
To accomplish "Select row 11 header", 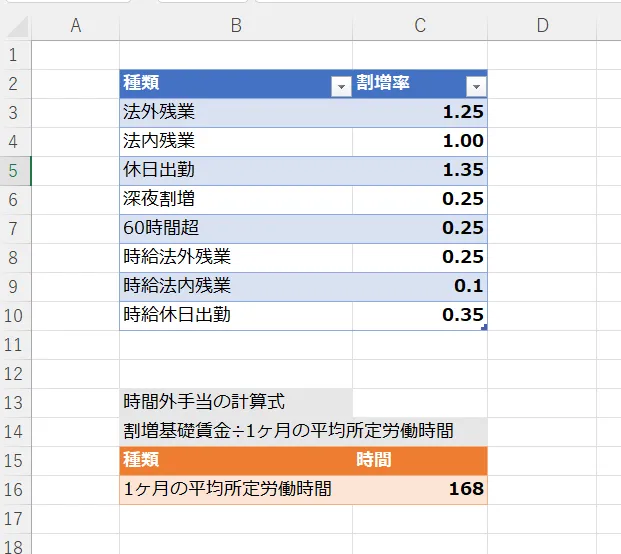I will point(13,345).
